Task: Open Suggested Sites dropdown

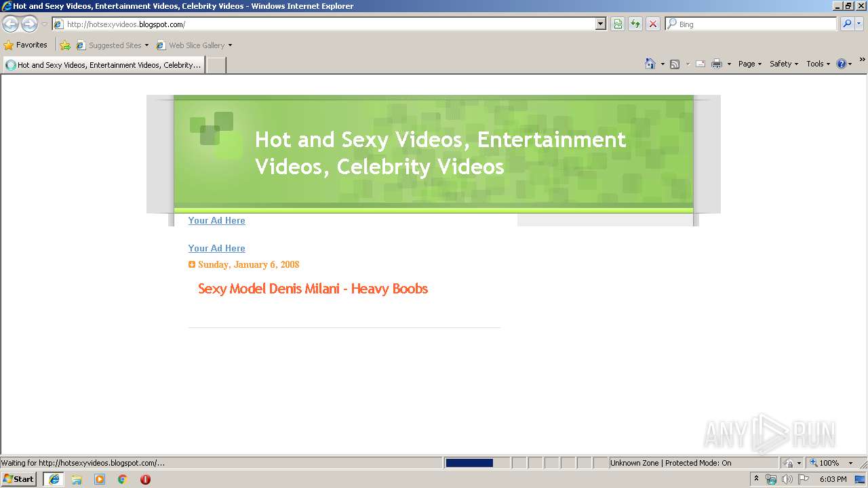Action: pos(113,45)
